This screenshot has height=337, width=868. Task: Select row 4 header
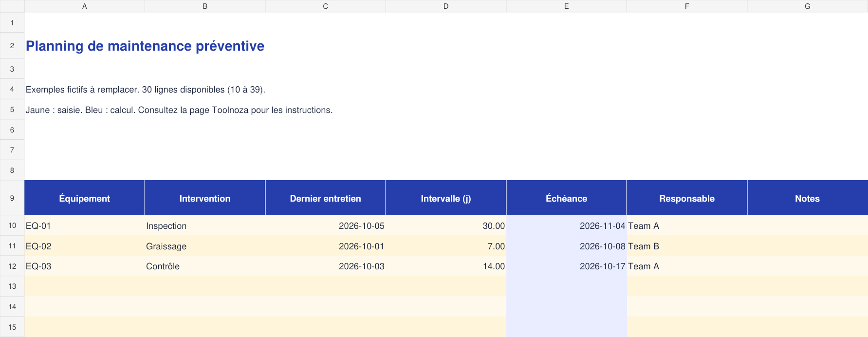click(x=12, y=89)
